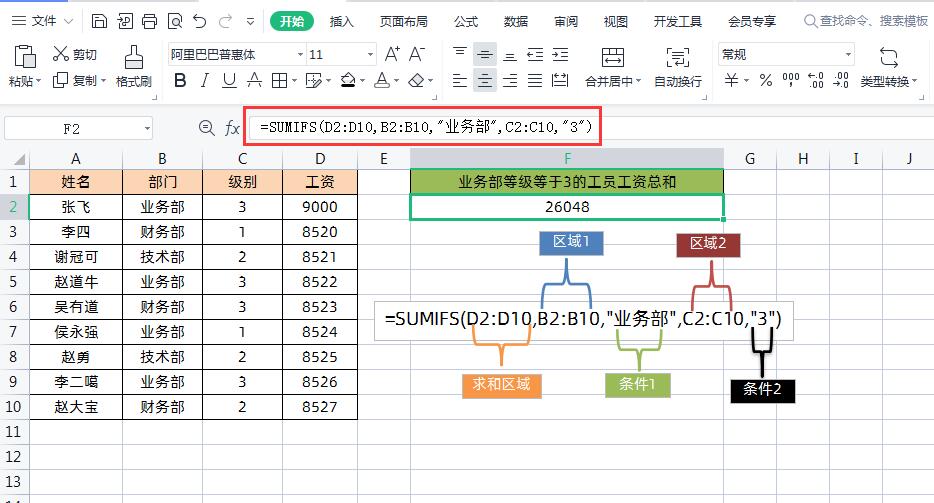
Task: Click the Draw border pencil icon
Action: pyautogui.click(x=313, y=80)
